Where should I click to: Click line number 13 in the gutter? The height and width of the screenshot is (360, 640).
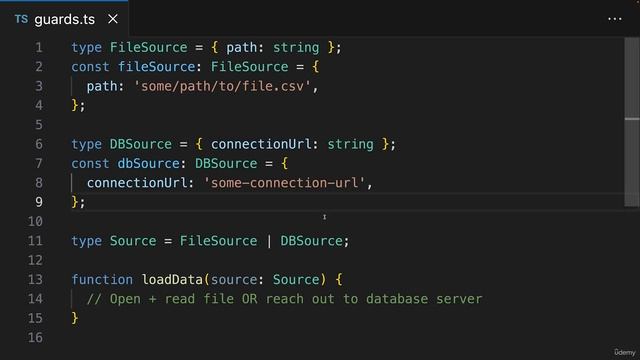pos(35,280)
